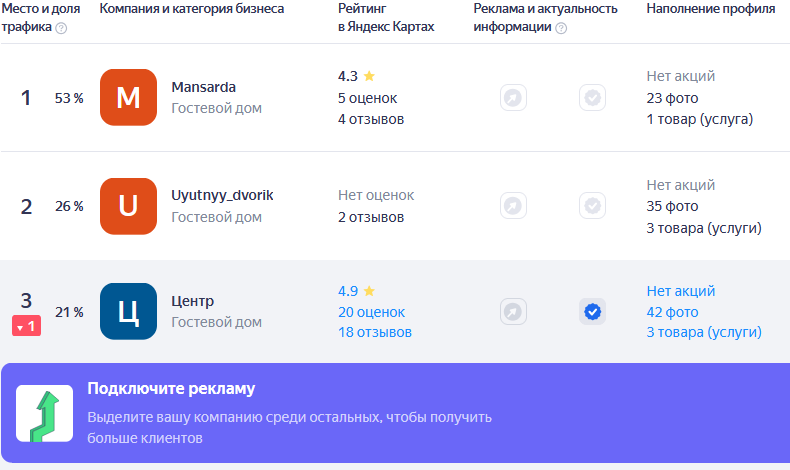Click the blue Ц logo of Центр

(x=128, y=311)
